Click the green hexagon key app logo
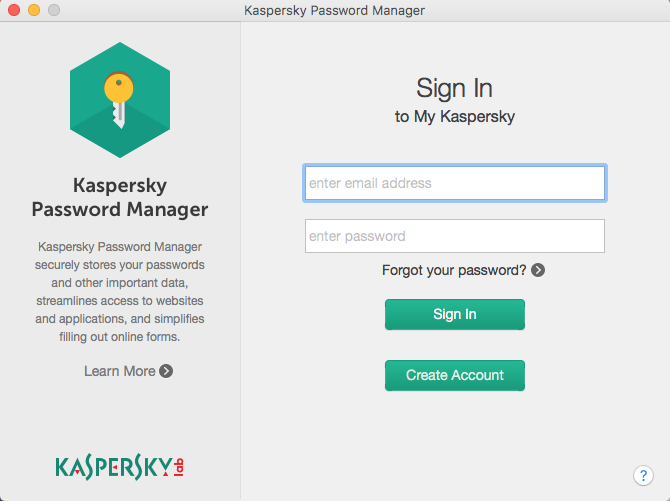Screen dimensions: 670x501 [x=120, y=100]
